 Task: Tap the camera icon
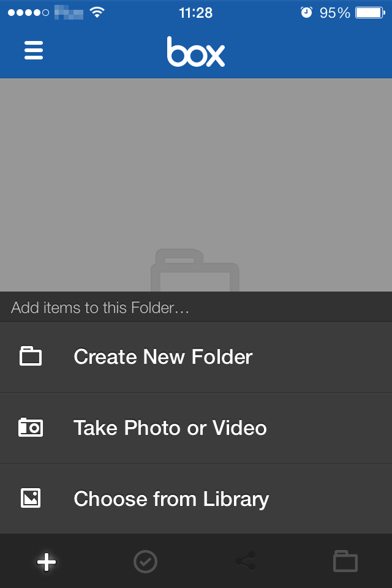pos(31,427)
